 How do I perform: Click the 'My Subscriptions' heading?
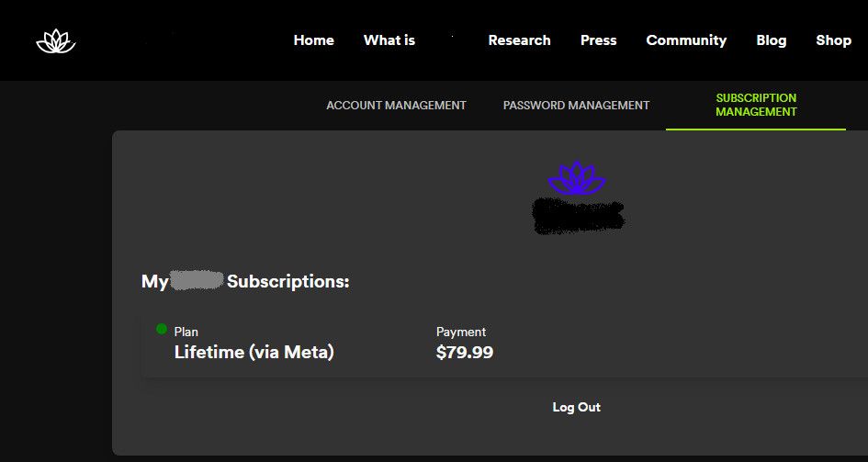(x=245, y=281)
